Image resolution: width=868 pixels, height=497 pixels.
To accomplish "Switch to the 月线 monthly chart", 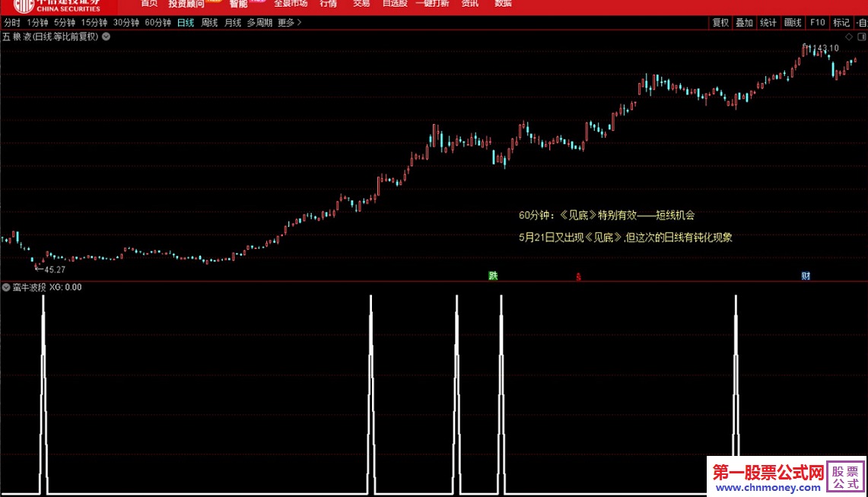I will coord(233,23).
